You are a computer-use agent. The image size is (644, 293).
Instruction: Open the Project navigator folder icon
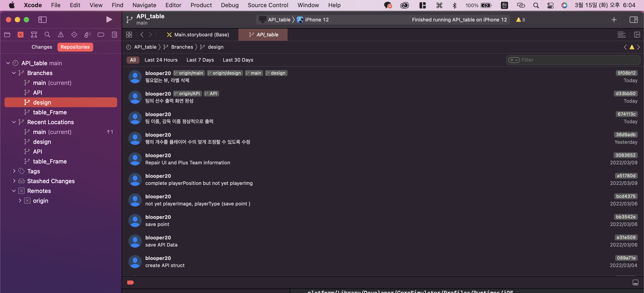point(7,34)
